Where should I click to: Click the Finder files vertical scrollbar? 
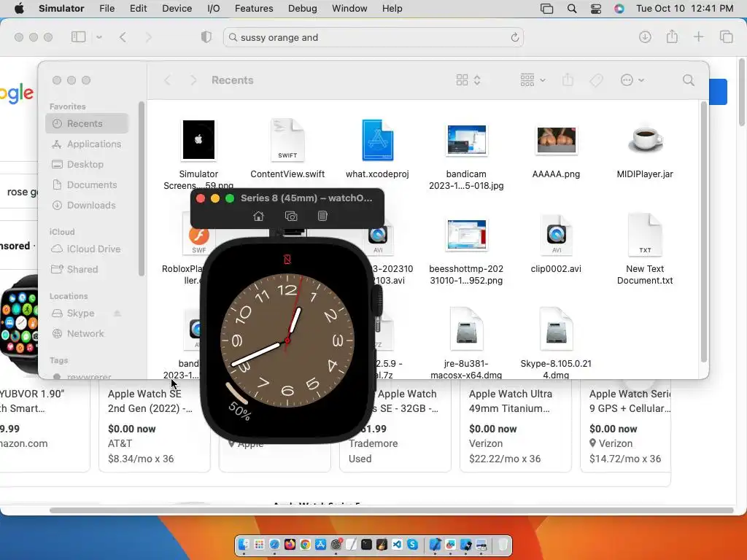click(x=704, y=231)
